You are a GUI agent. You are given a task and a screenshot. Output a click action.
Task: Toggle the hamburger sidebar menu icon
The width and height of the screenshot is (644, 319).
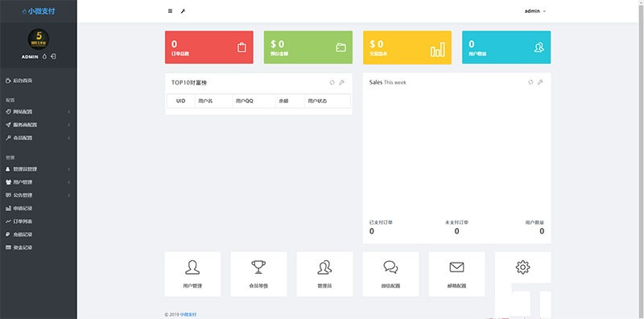point(170,11)
